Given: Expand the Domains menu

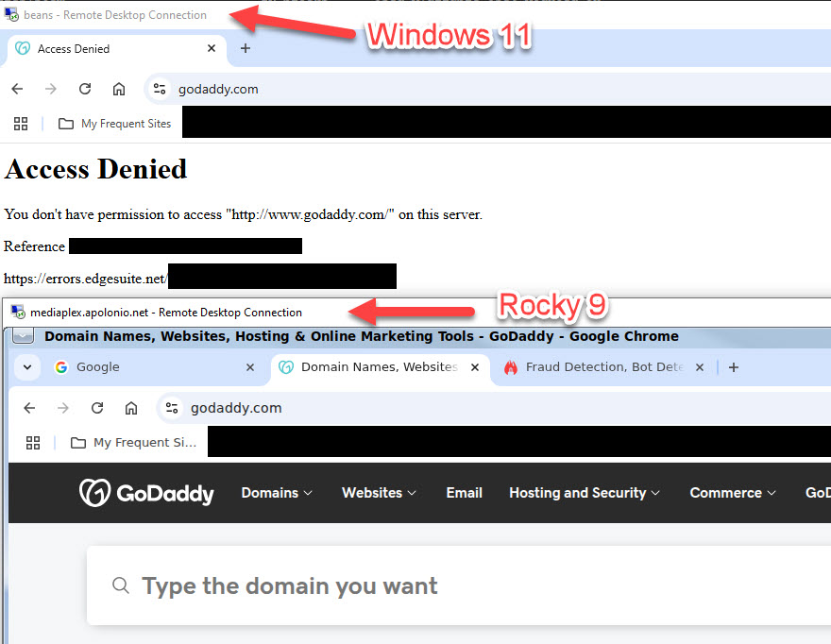Looking at the screenshot, I should pos(277,493).
